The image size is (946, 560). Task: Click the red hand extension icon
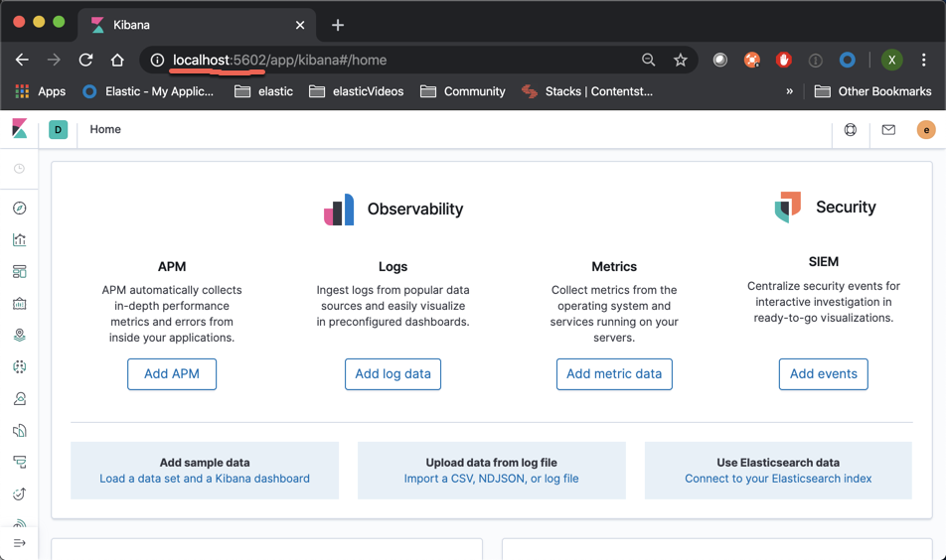point(784,60)
